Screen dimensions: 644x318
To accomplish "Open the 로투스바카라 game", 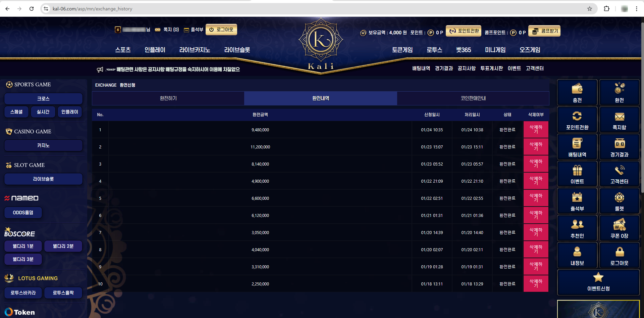I will click(23, 293).
